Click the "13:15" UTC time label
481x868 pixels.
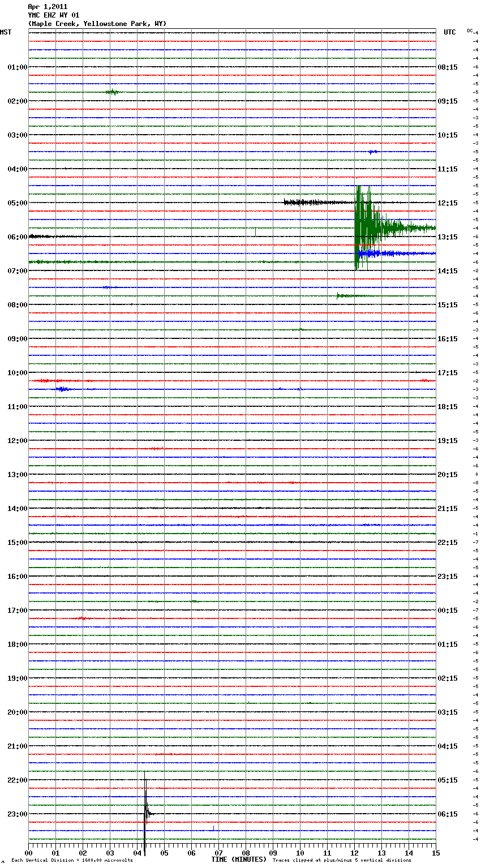448,237
